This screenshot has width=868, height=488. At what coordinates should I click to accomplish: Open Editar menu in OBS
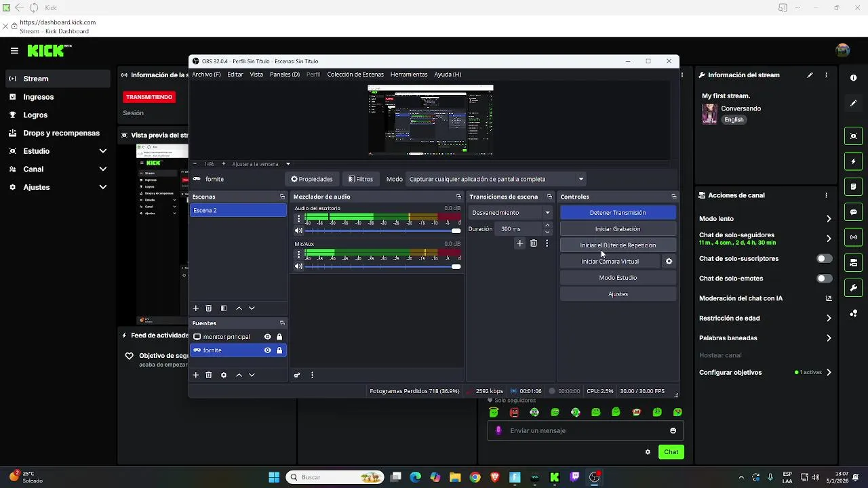pos(235,75)
